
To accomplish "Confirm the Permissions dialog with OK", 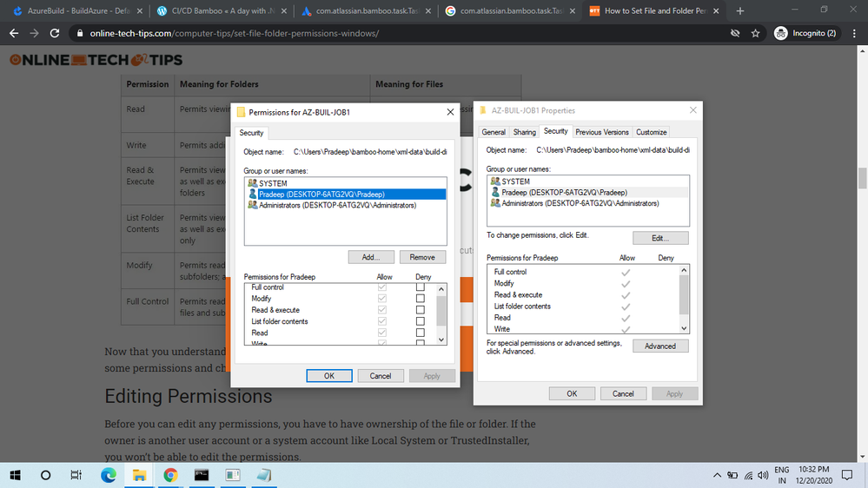I will click(x=329, y=376).
